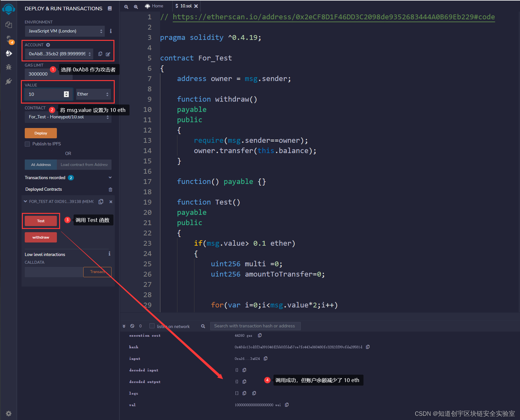Click the At Address button
The height and width of the screenshot is (420, 520).
tap(41, 165)
